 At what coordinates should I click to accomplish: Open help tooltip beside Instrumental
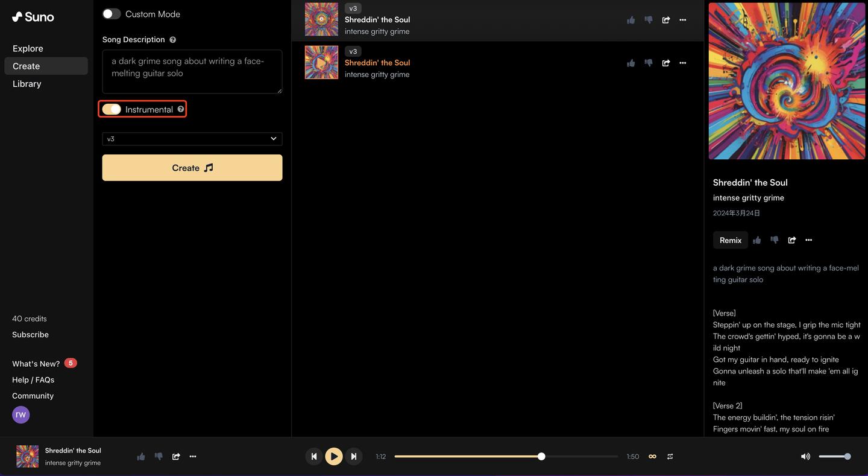tap(181, 109)
